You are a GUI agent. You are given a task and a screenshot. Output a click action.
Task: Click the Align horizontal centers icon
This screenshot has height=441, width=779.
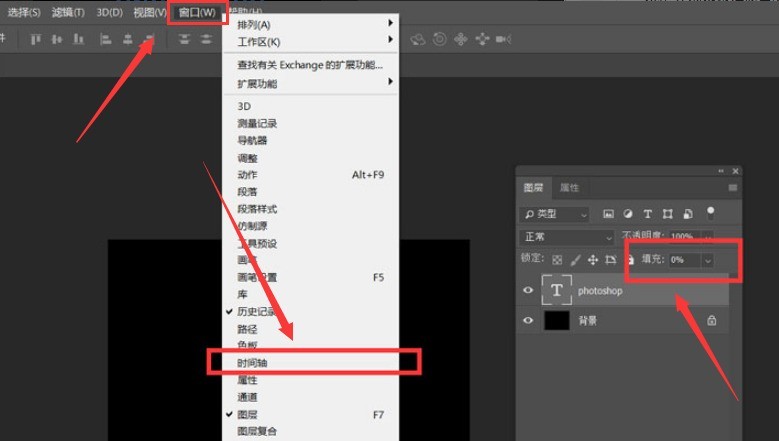pos(128,39)
